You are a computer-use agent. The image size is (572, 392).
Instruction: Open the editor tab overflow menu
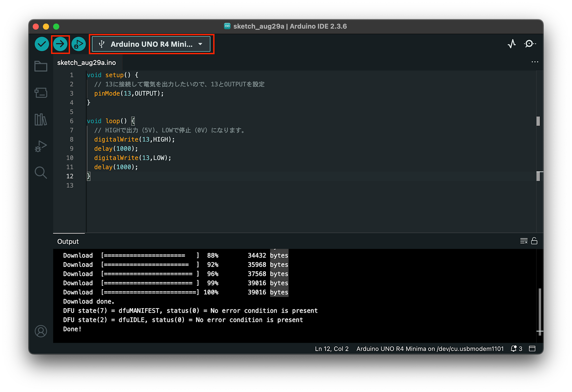pyautogui.click(x=535, y=62)
